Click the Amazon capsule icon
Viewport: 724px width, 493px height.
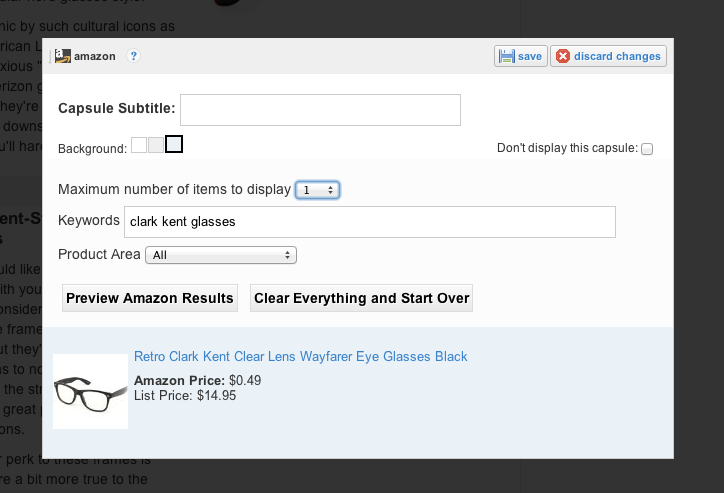62,56
